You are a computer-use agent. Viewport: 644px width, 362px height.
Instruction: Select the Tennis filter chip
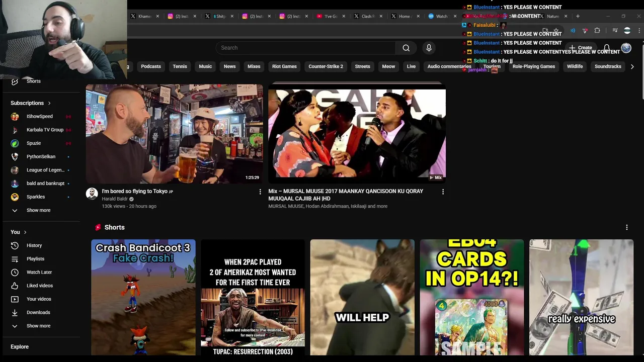coord(180,66)
